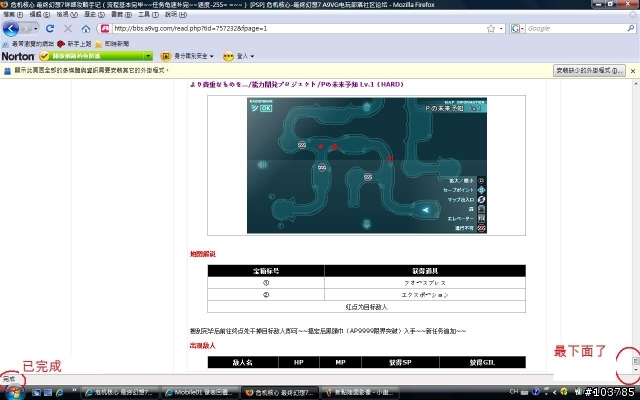Bookmark this page with the star icon
The width and height of the screenshot is (640, 400).
coord(491,29)
